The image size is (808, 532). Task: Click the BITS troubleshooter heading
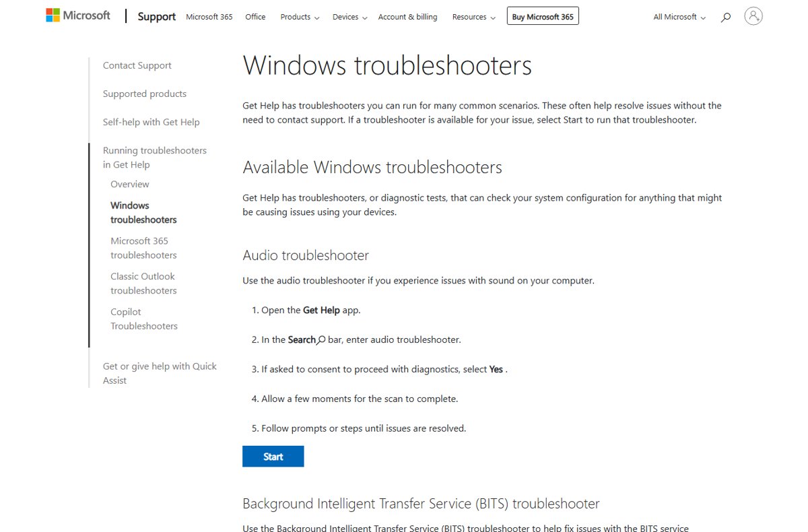click(x=421, y=503)
